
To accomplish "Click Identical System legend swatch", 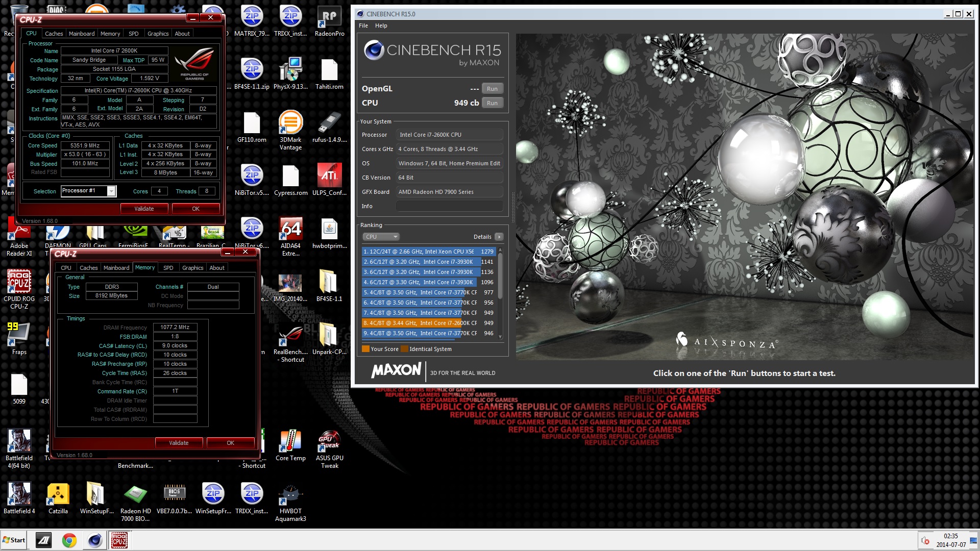I will (x=405, y=349).
